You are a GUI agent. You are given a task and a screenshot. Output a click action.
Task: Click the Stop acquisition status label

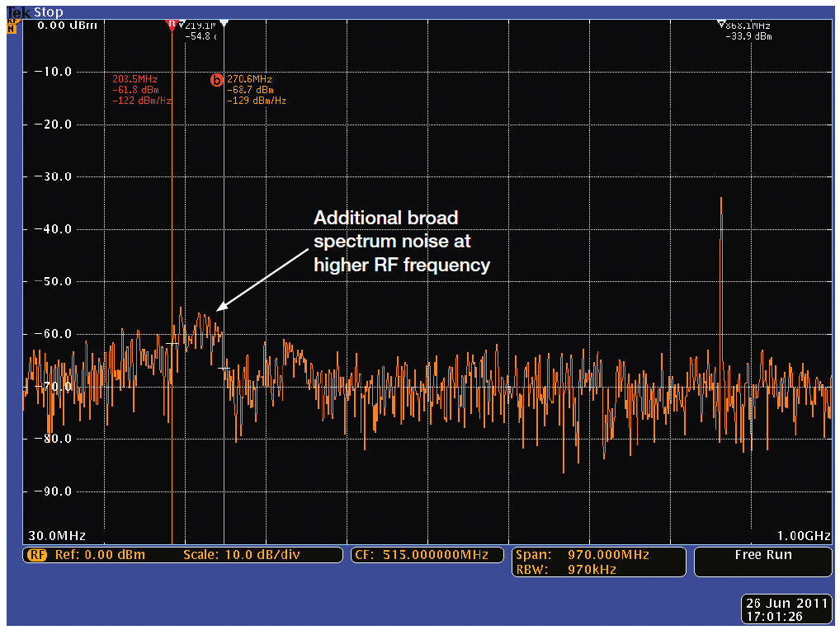[x=48, y=12]
